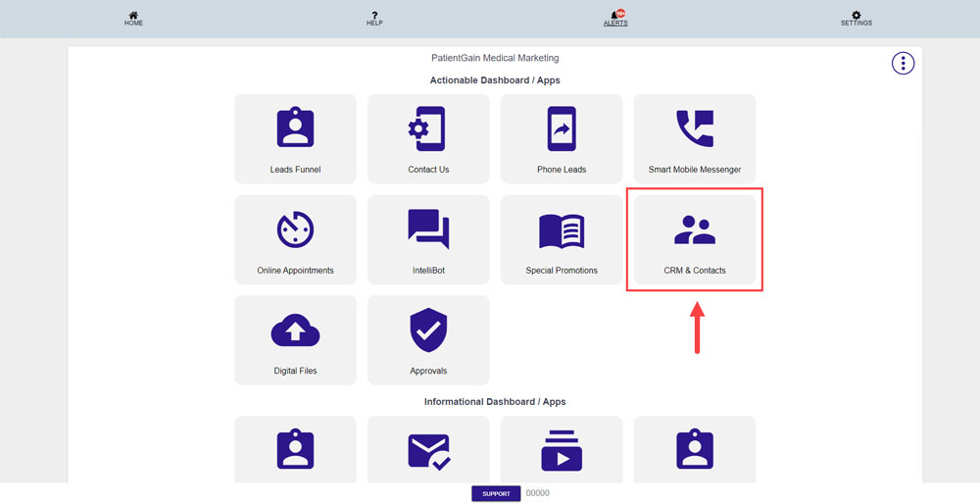
Task: Click the Approvals label
Action: [x=428, y=371]
